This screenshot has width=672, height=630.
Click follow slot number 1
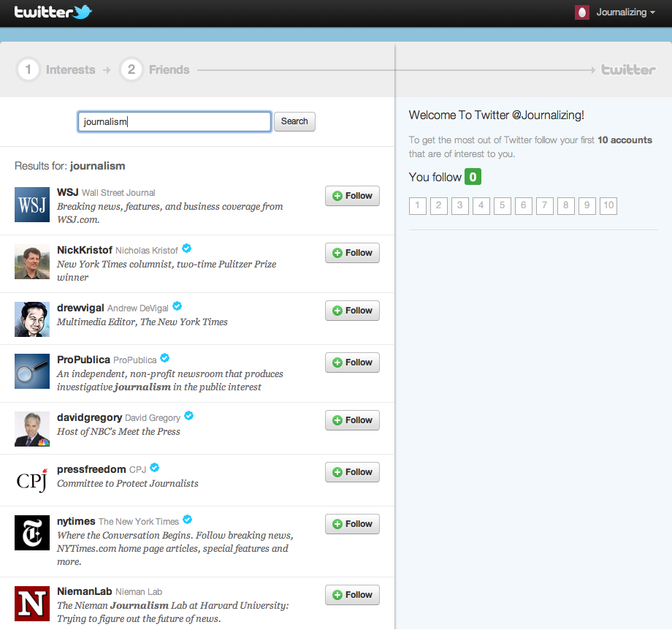(417, 206)
